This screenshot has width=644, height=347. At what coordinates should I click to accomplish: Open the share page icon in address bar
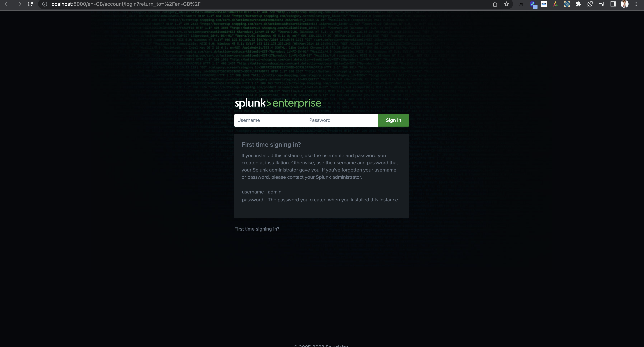(x=495, y=4)
